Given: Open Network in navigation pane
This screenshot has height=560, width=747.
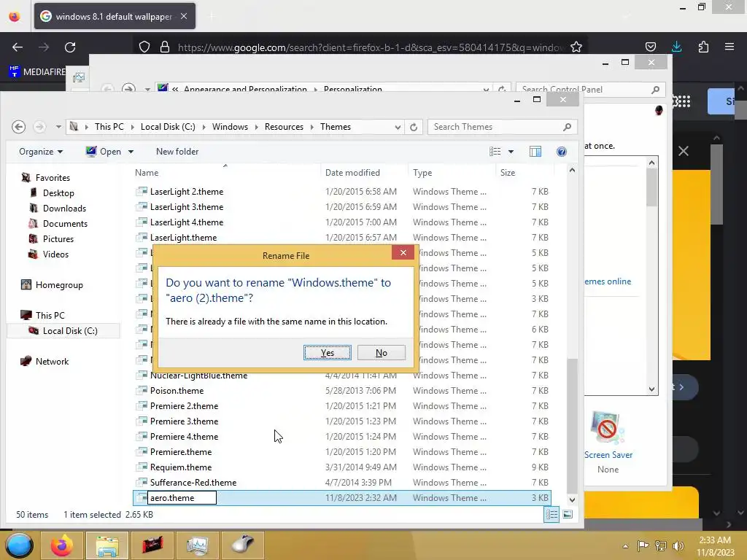Looking at the screenshot, I should click(x=52, y=362).
